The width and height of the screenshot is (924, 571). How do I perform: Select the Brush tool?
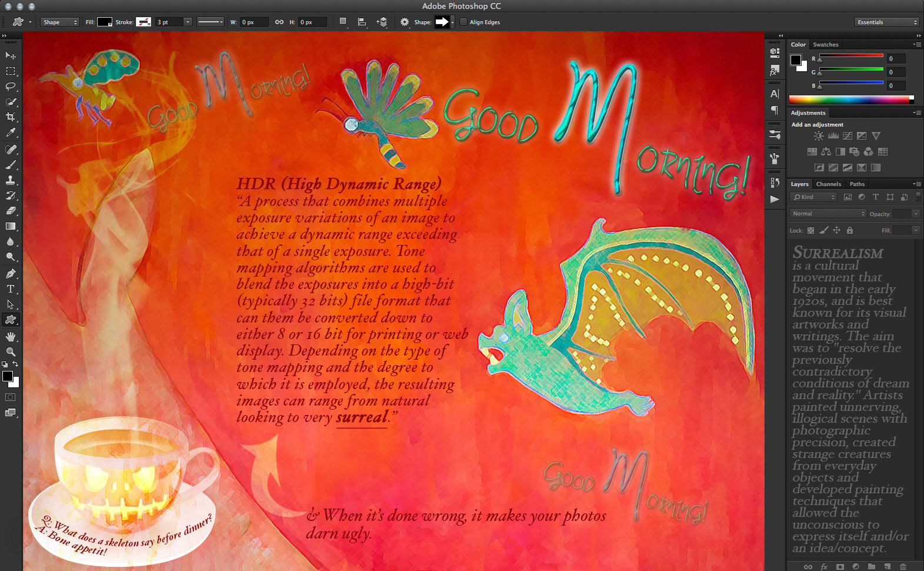point(11,165)
